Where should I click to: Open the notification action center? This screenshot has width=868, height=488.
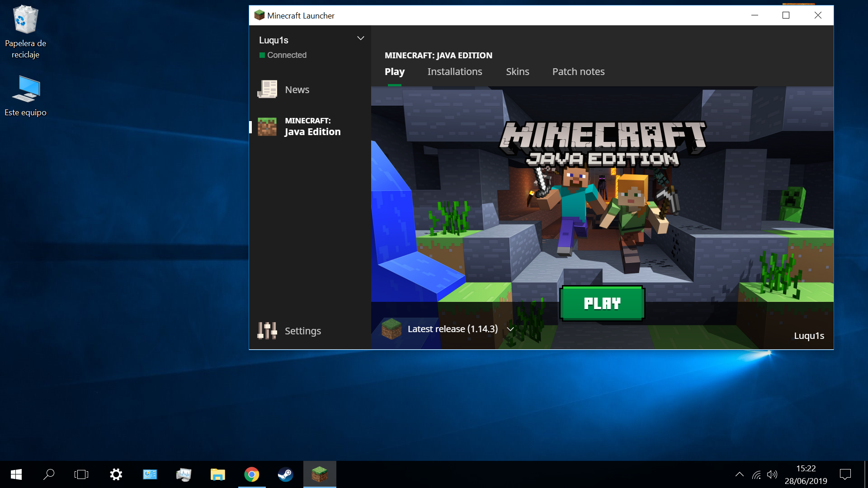[x=845, y=474]
